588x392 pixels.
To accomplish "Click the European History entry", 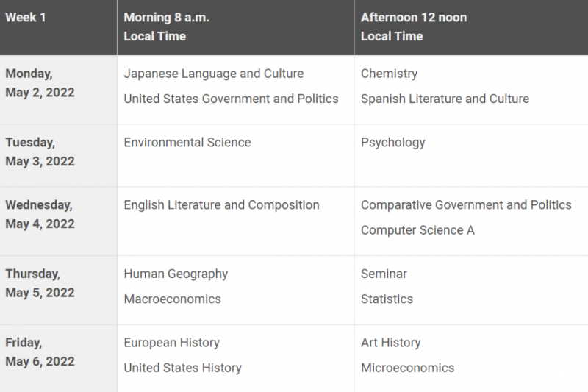I will click(172, 343).
